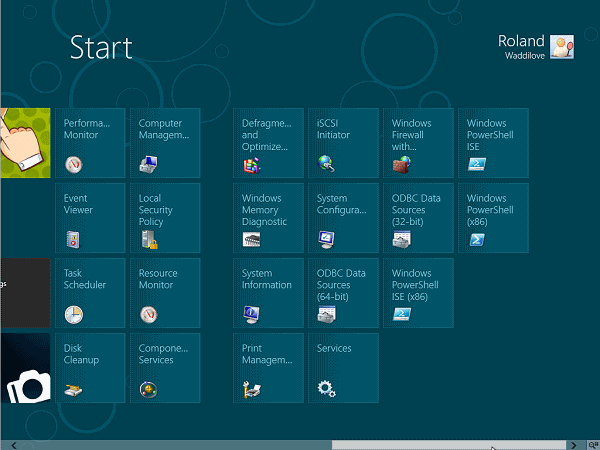Launch Computer Management tile
The width and height of the screenshot is (600, 450).
[x=165, y=143]
